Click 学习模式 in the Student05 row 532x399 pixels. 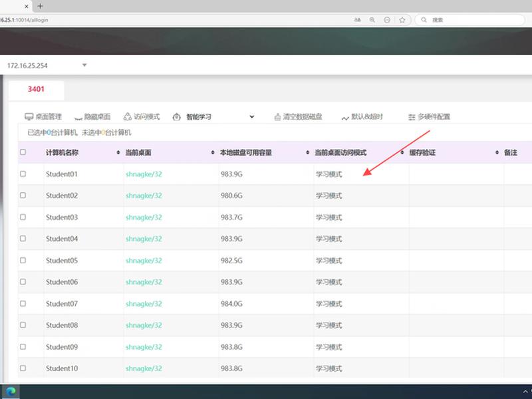click(329, 261)
